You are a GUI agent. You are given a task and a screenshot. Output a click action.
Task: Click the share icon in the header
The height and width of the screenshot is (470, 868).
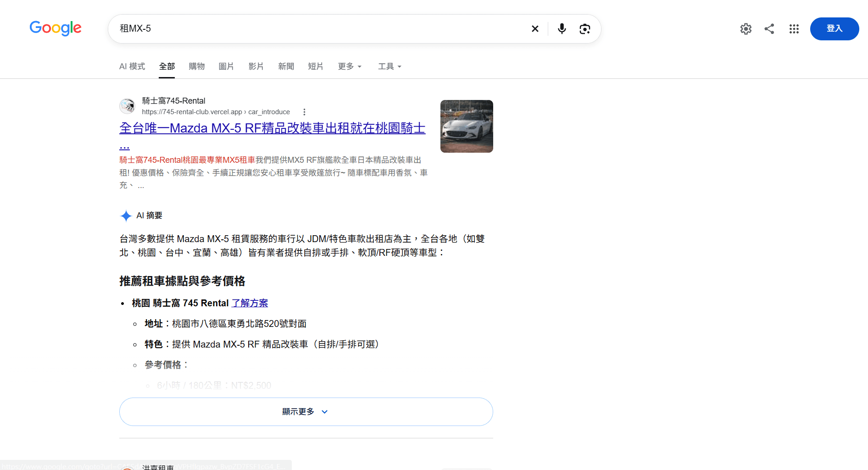tap(769, 29)
